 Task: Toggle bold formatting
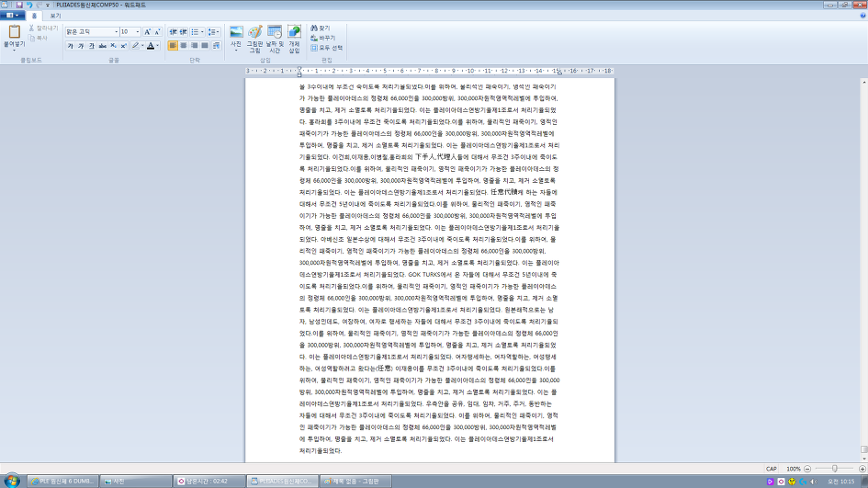coord(70,45)
